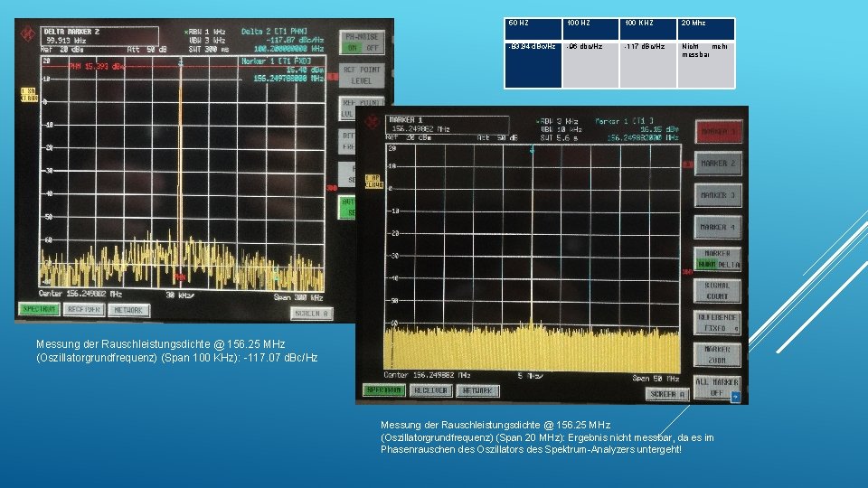The image size is (868, 488).
Task: Click the DELTA MARKER 2 entry field
Action: click(x=99, y=36)
